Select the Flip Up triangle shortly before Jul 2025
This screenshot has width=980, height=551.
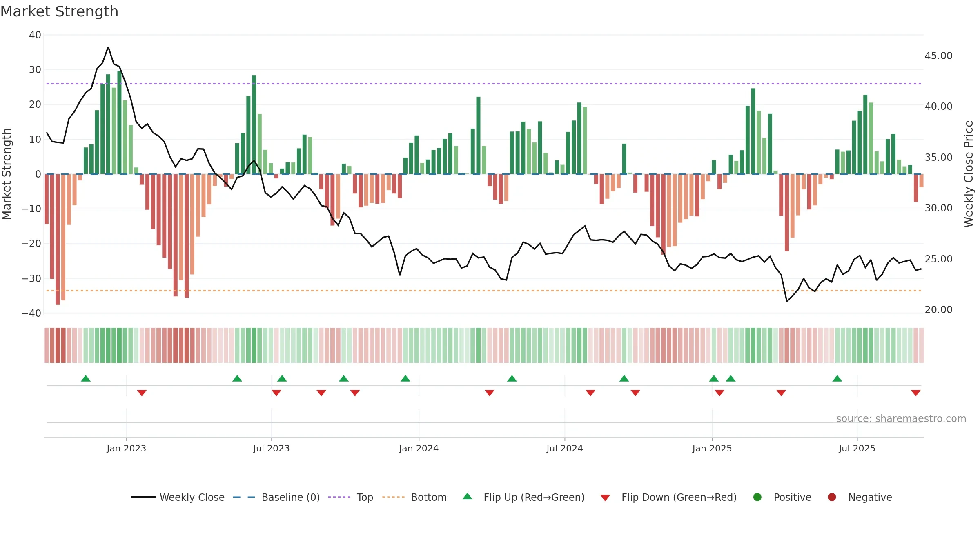coord(837,378)
